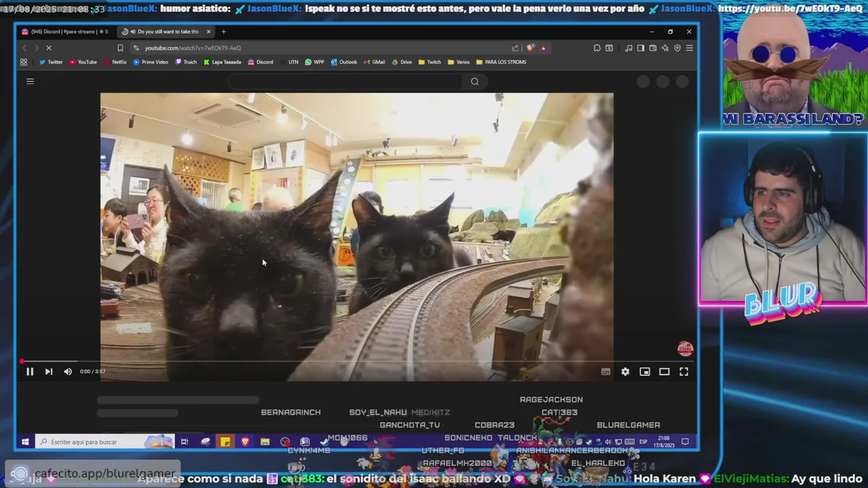Screen dimensions: 868x488
Task: Open the Prime Video bookmark
Action: (x=151, y=62)
